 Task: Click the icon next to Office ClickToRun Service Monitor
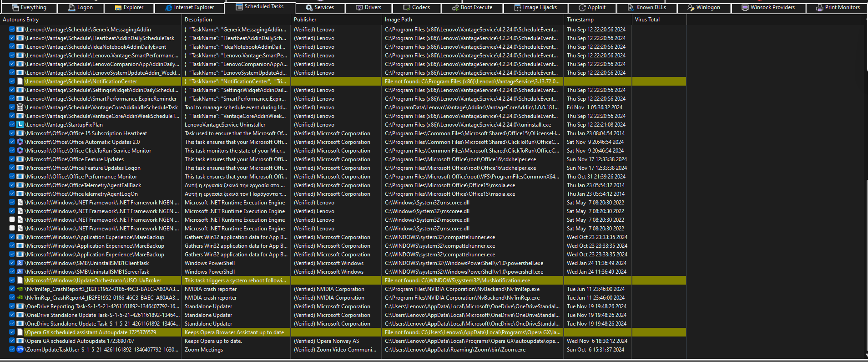pyautogui.click(x=20, y=151)
